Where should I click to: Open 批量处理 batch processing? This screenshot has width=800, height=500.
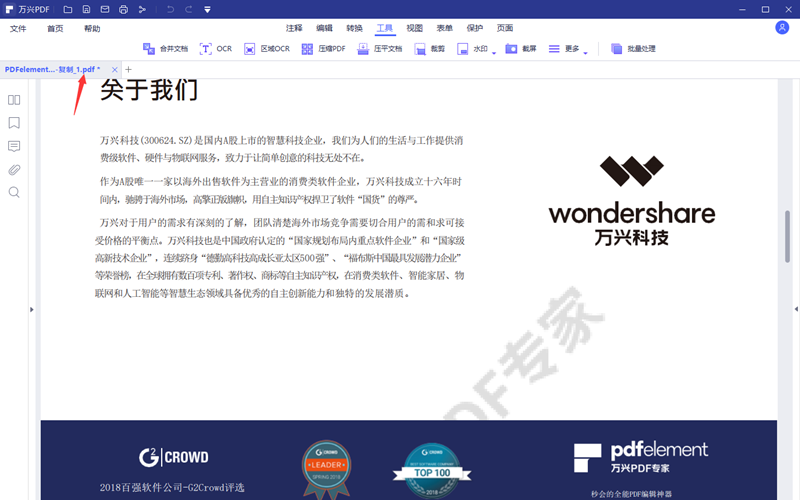click(x=633, y=48)
